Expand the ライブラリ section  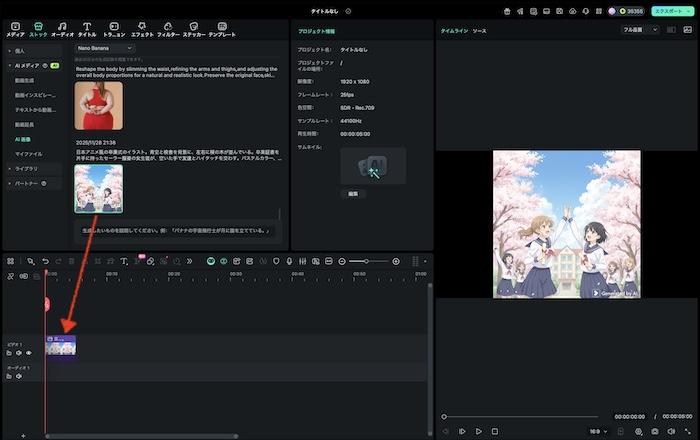[33, 169]
